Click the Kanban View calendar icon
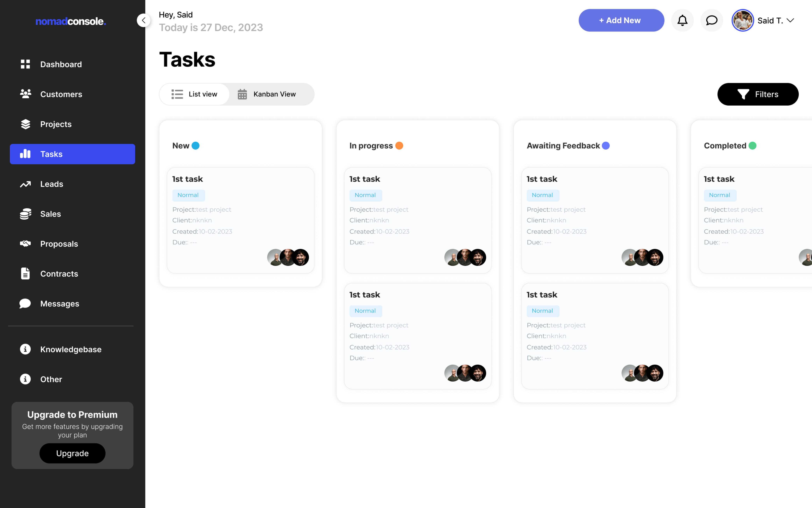This screenshot has height=508, width=812. (x=242, y=94)
